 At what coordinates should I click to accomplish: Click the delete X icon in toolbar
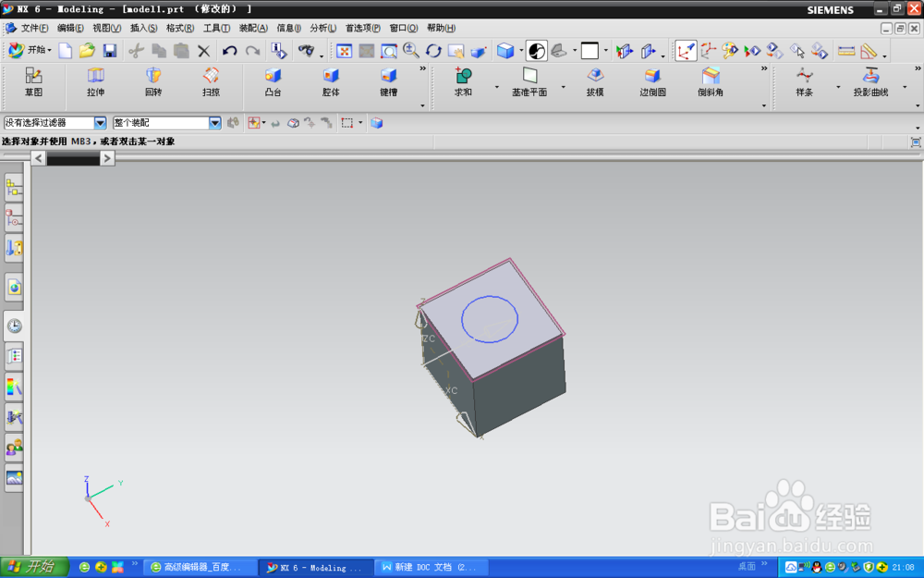point(204,51)
